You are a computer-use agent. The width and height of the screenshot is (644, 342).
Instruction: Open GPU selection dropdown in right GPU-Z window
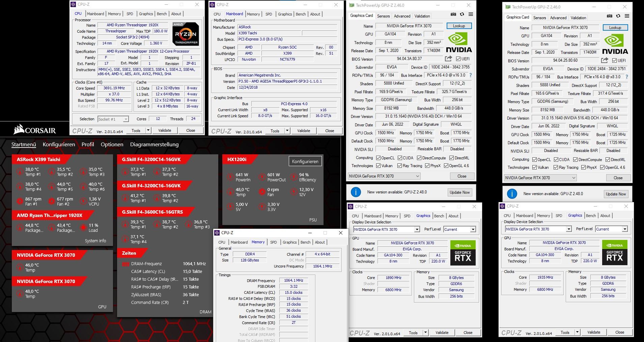pyautogui.click(x=540, y=178)
